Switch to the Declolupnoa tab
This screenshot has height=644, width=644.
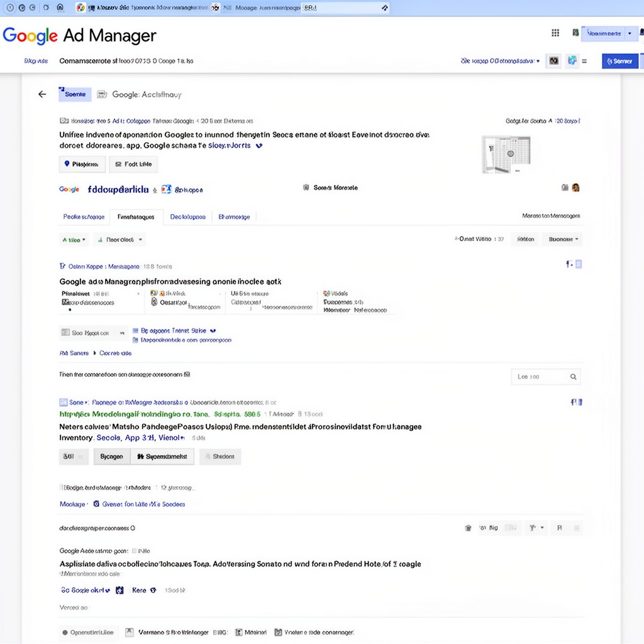[x=187, y=216]
